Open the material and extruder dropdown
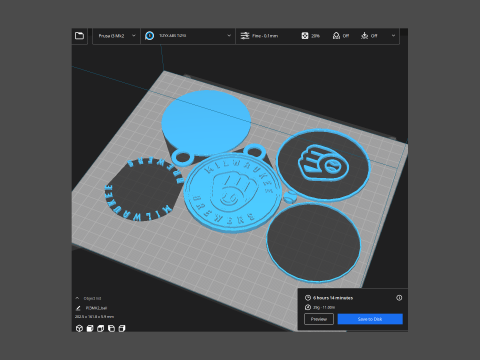 click(x=188, y=36)
